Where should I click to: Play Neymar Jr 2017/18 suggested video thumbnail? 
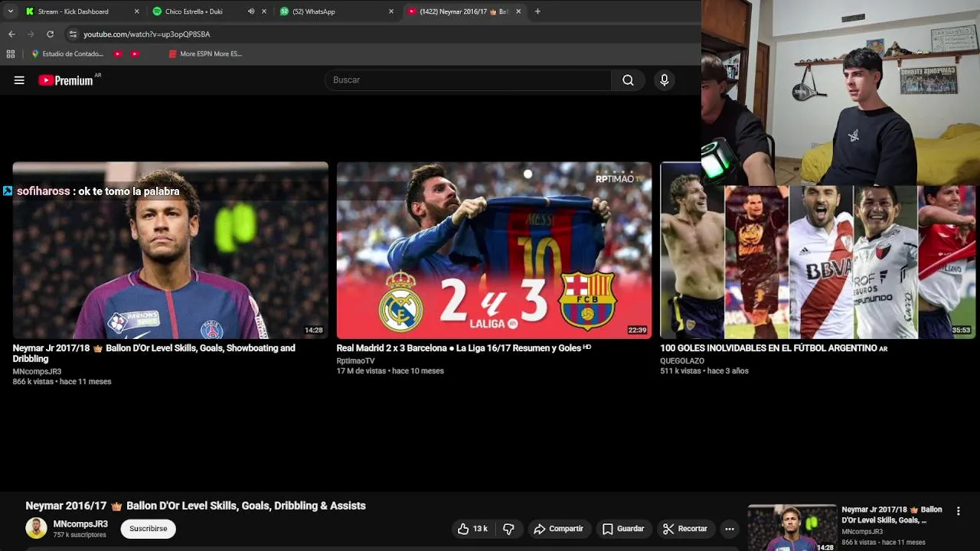coord(170,250)
